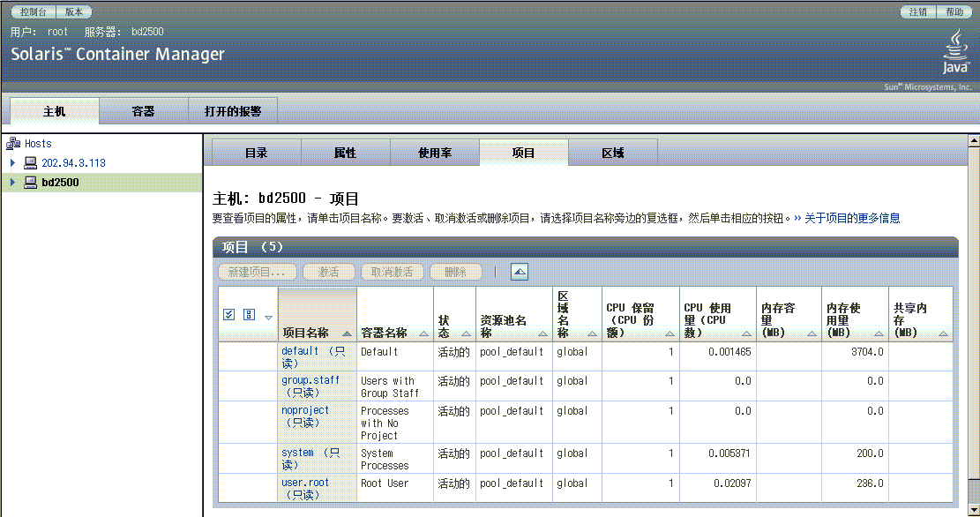Open the 打开的报警 tab

tap(233, 110)
